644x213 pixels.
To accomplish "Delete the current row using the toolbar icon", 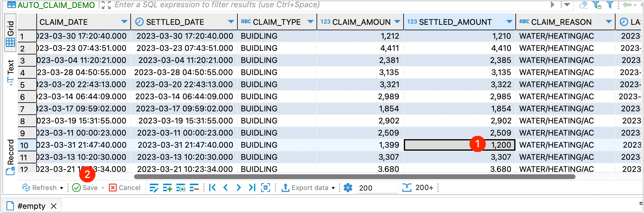I will (x=194, y=188).
